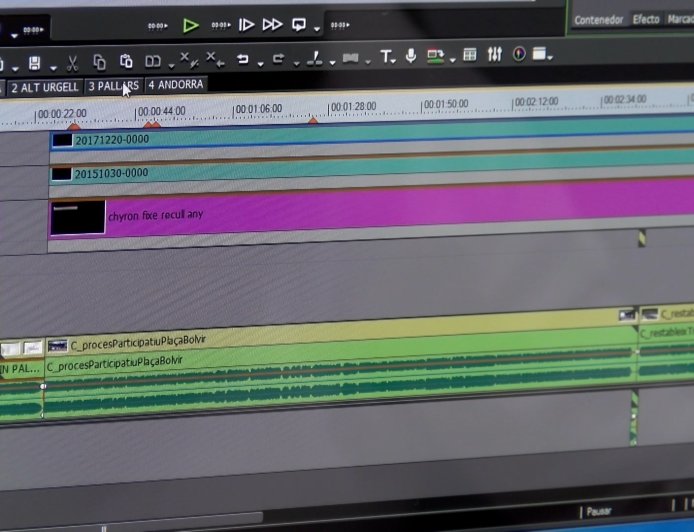Viewport: 694px width, 532px height.
Task: Open the Efecto panel tab
Action: coord(645,19)
